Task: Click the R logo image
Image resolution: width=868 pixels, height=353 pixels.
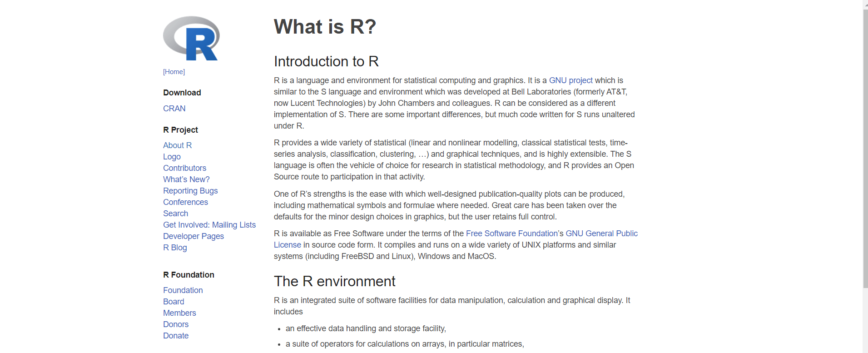Action: pyautogui.click(x=191, y=39)
